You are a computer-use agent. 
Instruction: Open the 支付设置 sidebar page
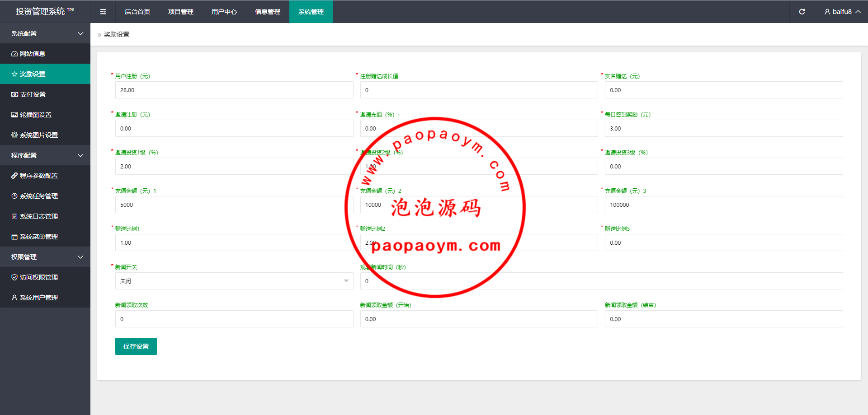point(45,94)
